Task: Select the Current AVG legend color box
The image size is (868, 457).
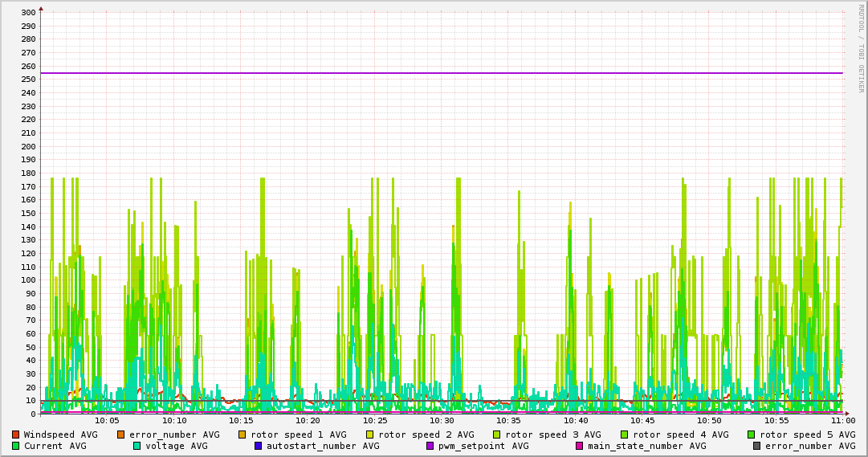Action: (15, 446)
